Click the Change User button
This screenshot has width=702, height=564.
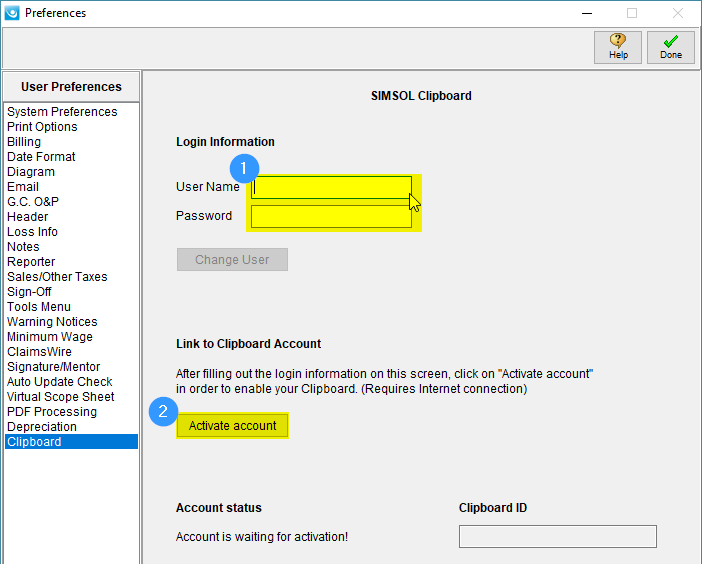click(232, 260)
